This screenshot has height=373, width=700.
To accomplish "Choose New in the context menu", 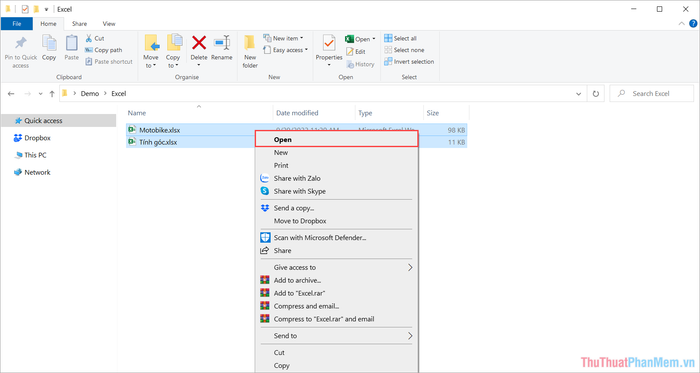I will coord(337,153).
